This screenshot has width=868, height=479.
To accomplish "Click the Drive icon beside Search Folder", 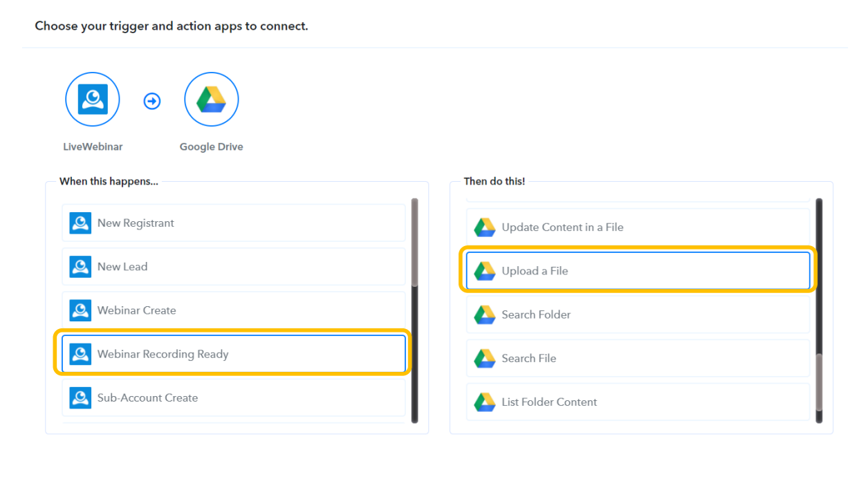I will [485, 314].
